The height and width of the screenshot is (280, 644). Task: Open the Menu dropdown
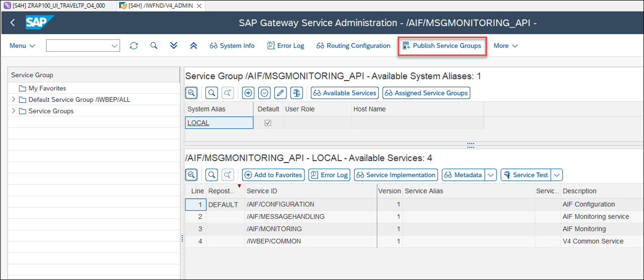[23, 46]
